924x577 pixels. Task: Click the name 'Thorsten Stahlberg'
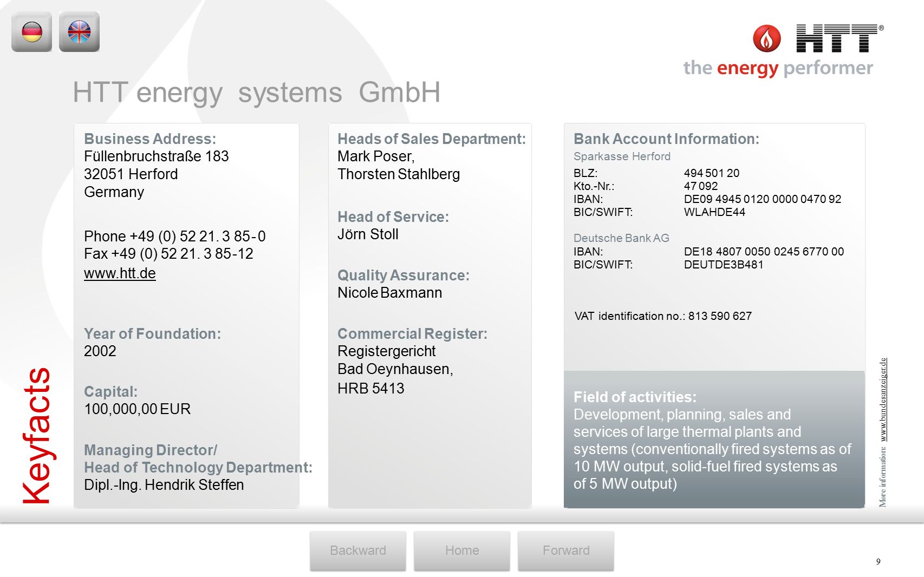tap(399, 174)
